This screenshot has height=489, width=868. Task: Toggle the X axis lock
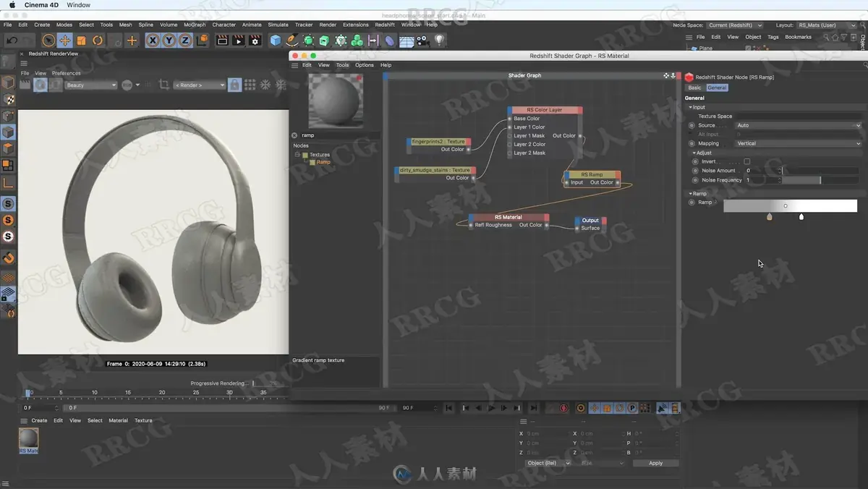[x=153, y=41]
